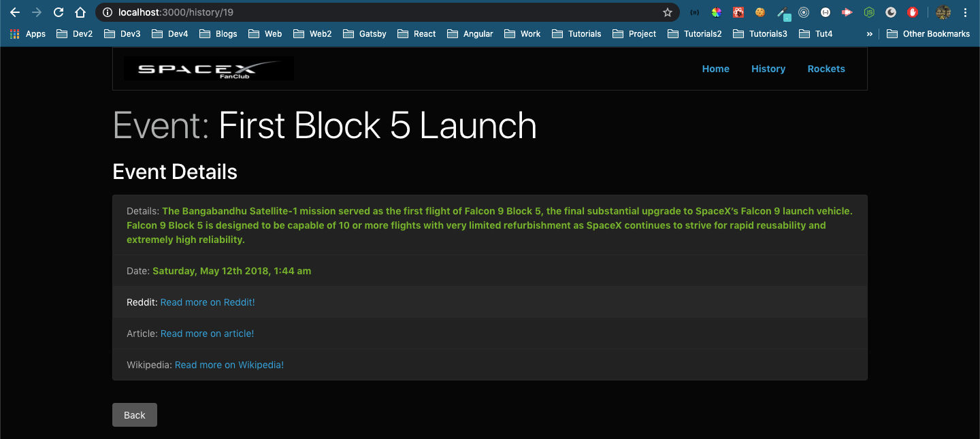The width and height of the screenshot is (980, 439).
Task: Click the Back button
Action: 135,415
